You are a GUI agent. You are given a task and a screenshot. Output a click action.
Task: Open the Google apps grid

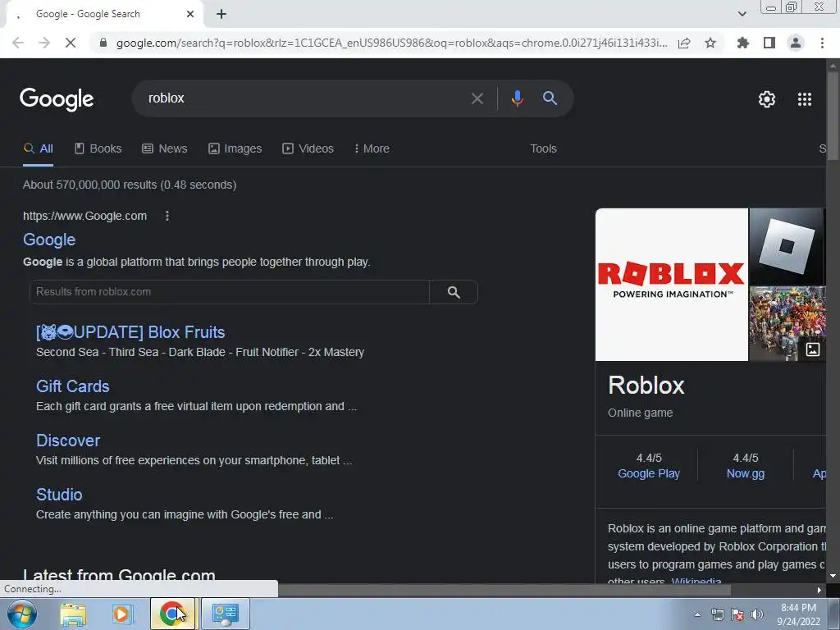805,99
